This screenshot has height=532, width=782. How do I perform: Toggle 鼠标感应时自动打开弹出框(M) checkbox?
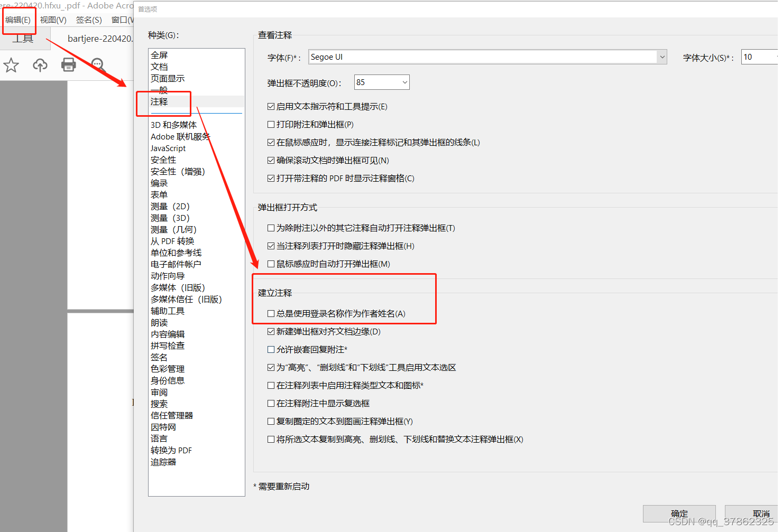[x=271, y=264]
